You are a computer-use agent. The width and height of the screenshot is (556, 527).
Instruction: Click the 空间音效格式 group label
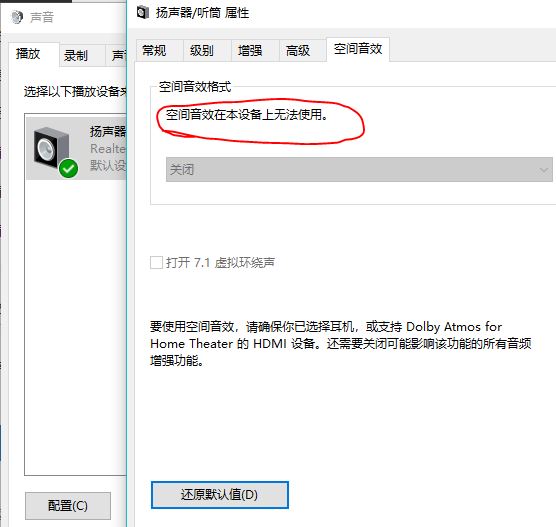point(195,87)
